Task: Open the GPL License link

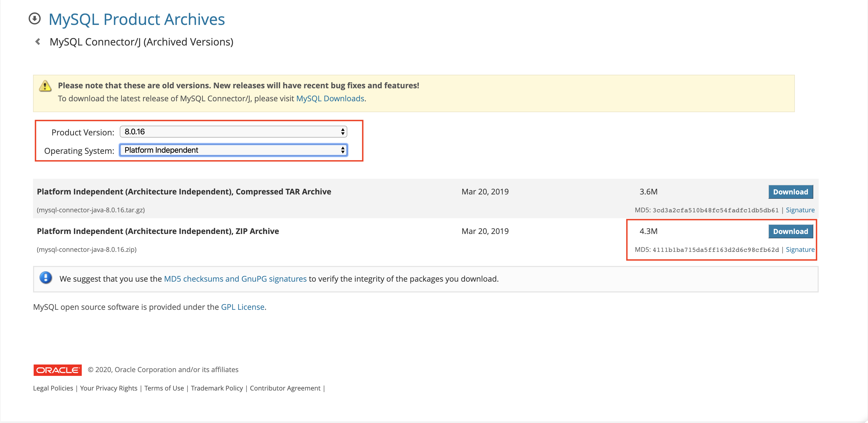Action: point(242,307)
